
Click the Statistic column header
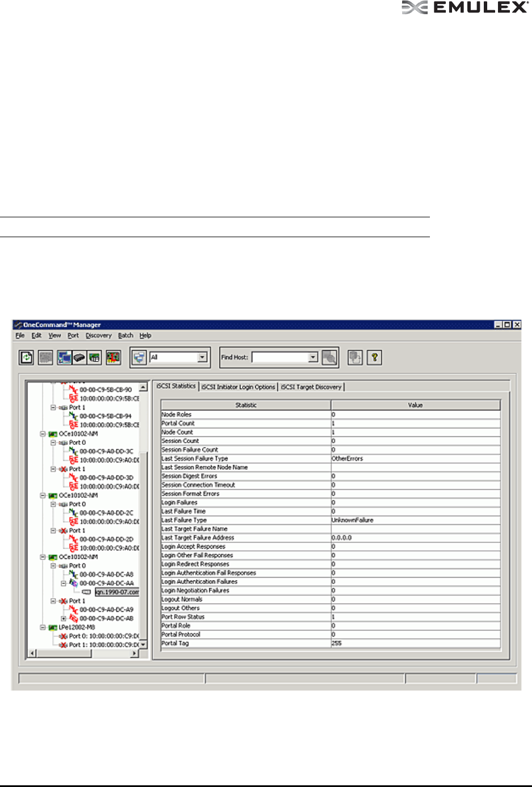click(x=246, y=405)
